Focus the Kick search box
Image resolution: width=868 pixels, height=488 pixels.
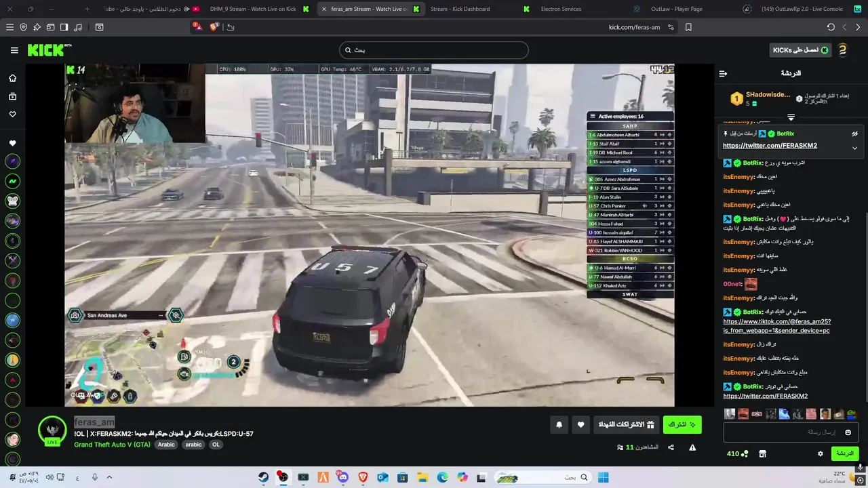tap(433, 50)
